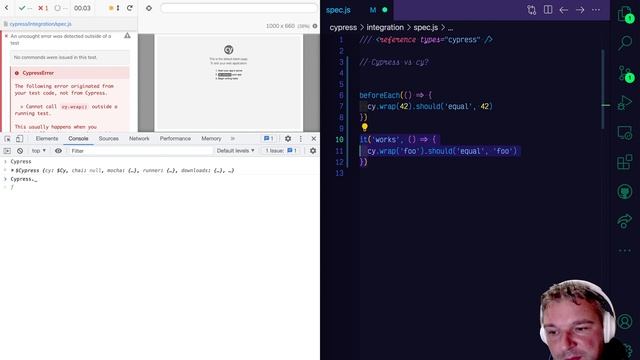Open the DevTools kebab menu

point(301,139)
